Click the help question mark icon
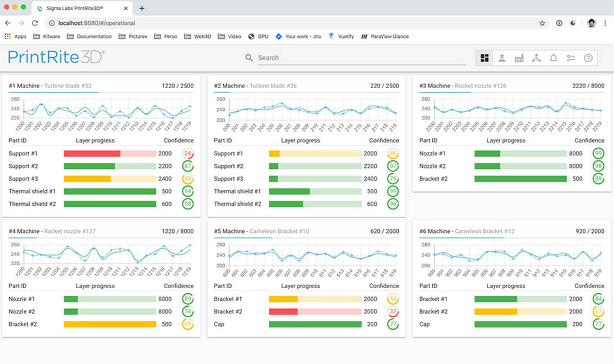This screenshot has width=614, height=364. 588,58
